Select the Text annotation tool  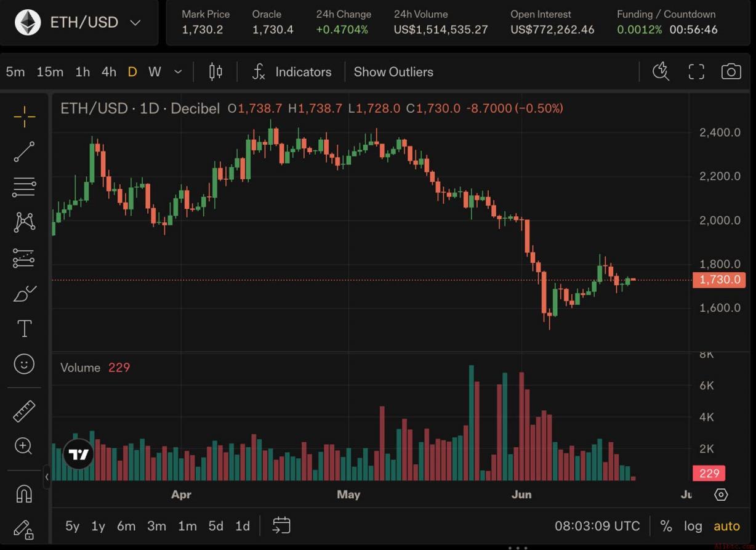pyautogui.click(x=24, y=329)
